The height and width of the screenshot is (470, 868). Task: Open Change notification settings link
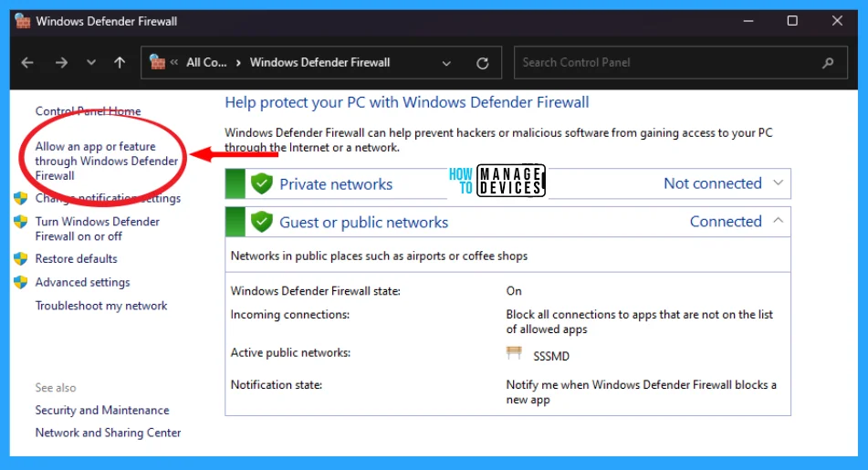point(108,198)
